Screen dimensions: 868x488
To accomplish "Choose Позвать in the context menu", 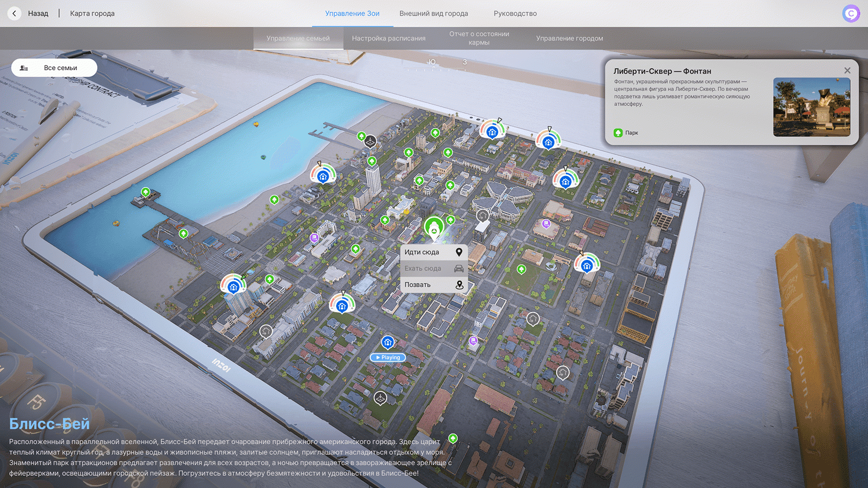I will (434, 285).
